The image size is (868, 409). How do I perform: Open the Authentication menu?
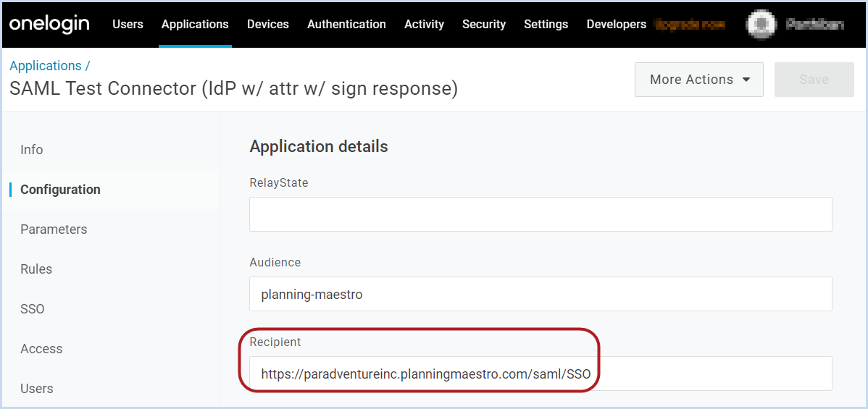pyautogui.click(x=346, y=25)
